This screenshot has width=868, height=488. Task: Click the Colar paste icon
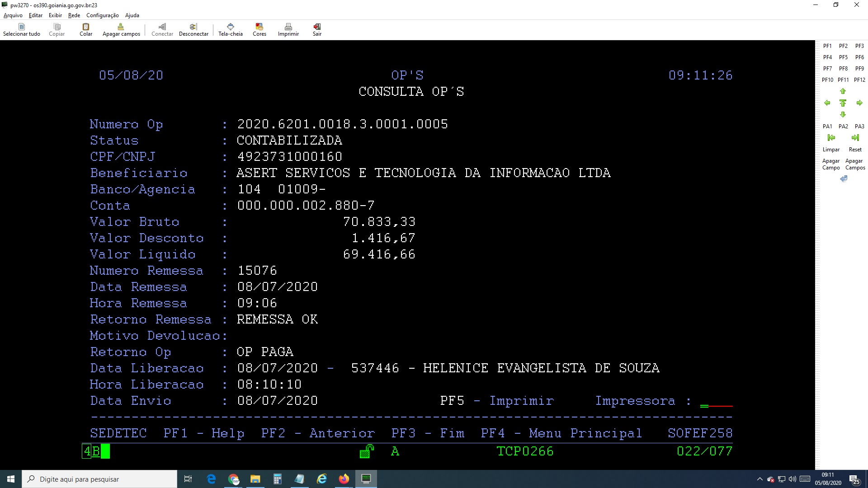click(x=85, y=30)
